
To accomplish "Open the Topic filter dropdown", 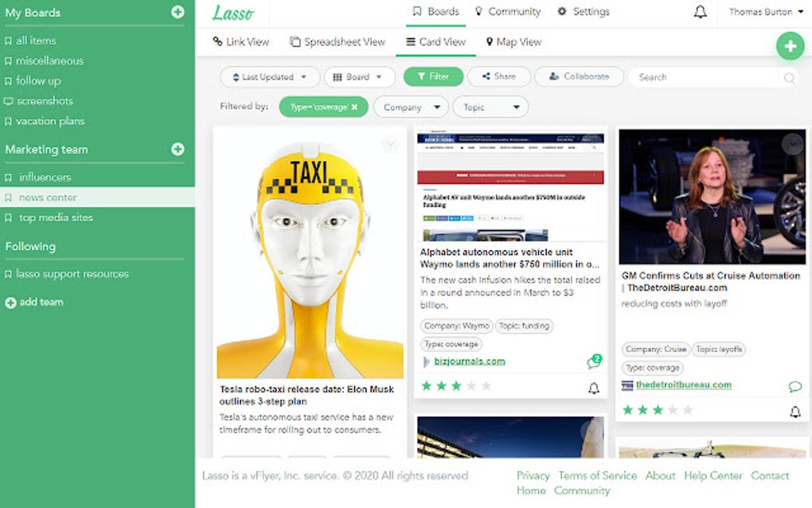I will pyautogui.click(x=490, y=106).
